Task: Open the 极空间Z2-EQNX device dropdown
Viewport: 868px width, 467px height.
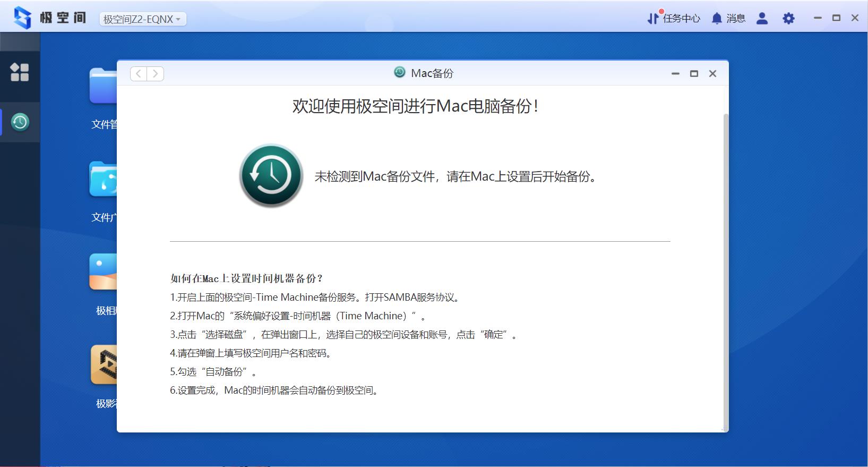Action: point(143,19)
